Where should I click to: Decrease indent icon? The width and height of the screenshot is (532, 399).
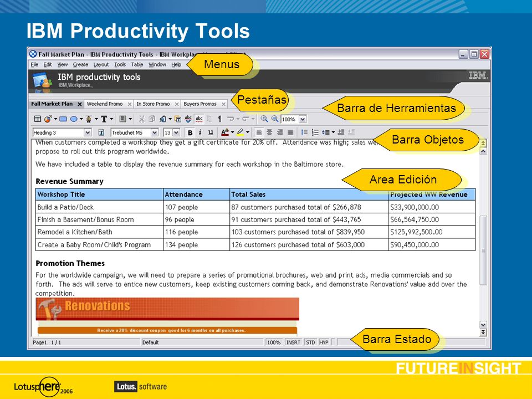351,132
